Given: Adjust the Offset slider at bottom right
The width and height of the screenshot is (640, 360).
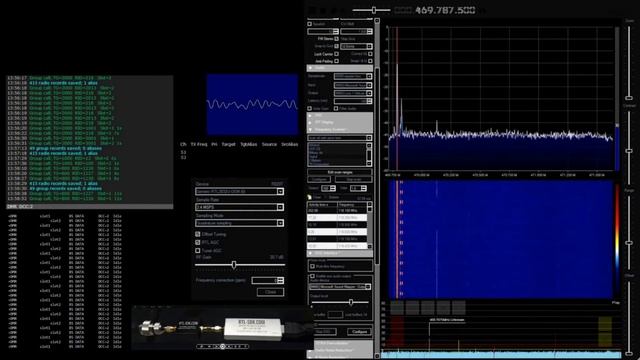Looking at the screenshot, I should [629, 353].
